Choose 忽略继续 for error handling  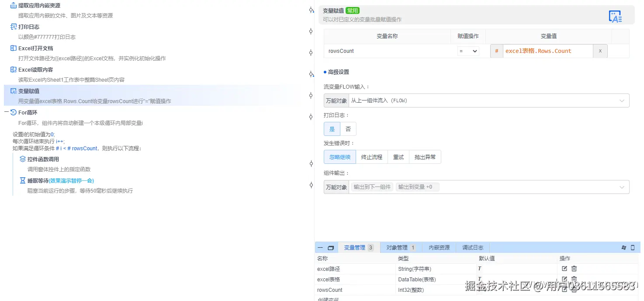340,157
